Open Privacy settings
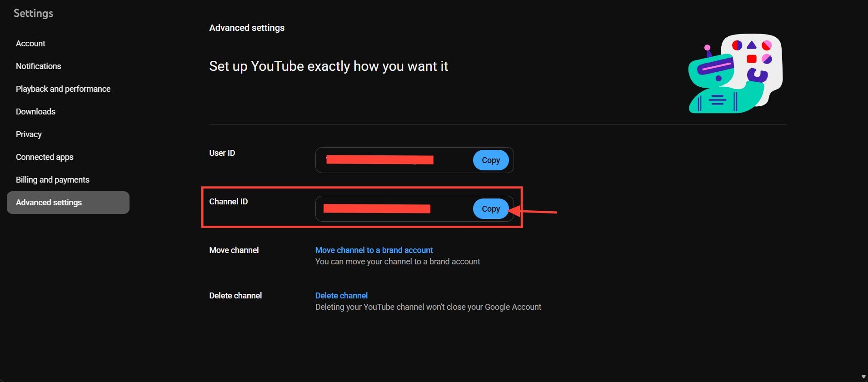 29,134
